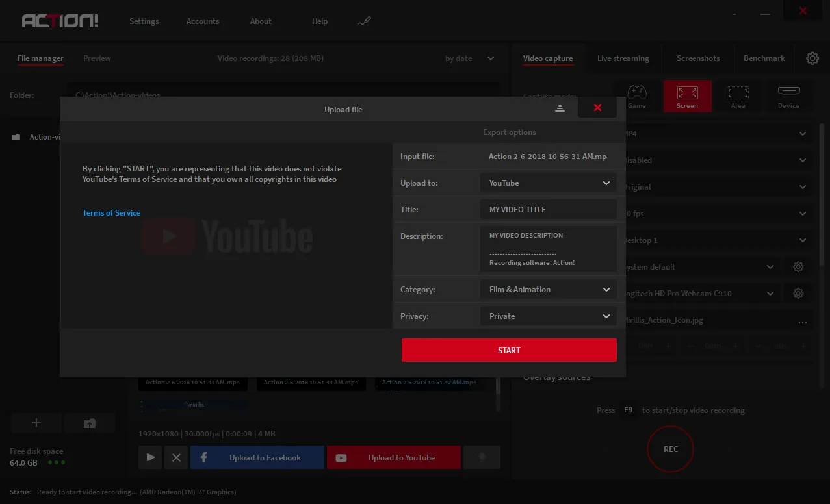The image size is (830, 504).
Task: Open gear settings beside Logitech webcam
Action: click(798, 294)
